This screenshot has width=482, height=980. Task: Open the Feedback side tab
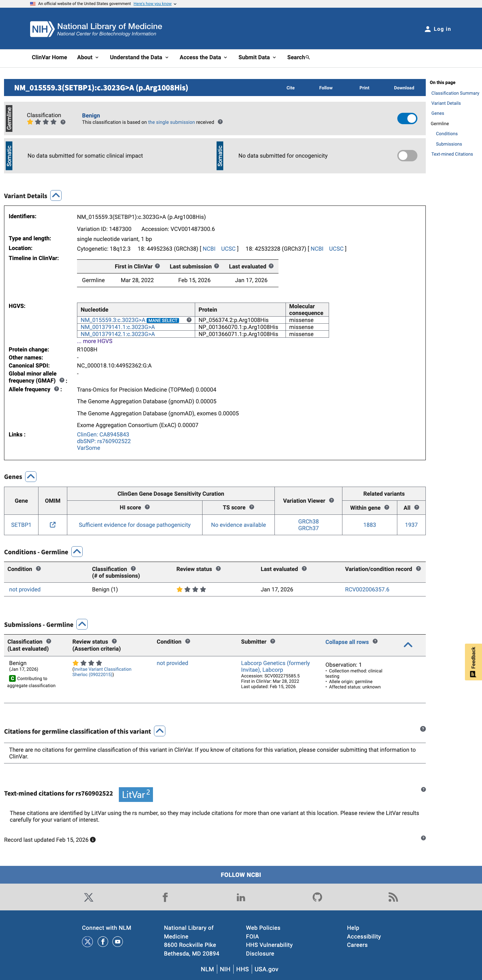(x=473, y=662)
